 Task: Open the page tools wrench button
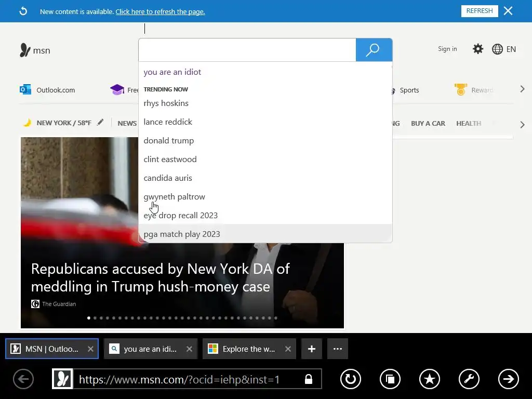(x=469, y=379)
